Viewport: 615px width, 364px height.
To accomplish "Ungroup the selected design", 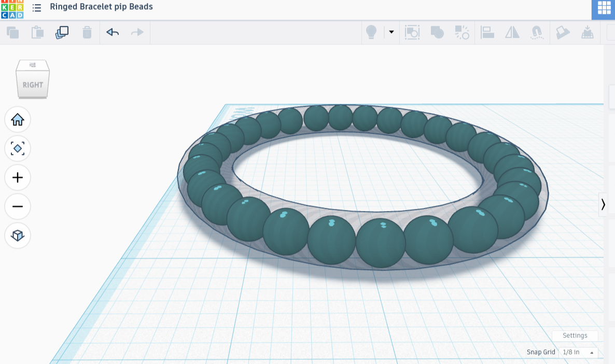I will 462,32.
